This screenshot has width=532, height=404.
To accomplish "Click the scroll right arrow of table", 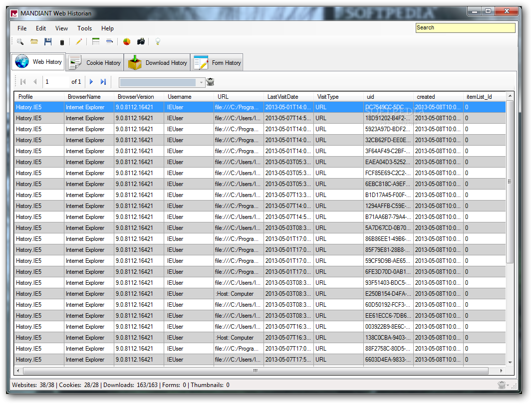I will click(502, 371).
